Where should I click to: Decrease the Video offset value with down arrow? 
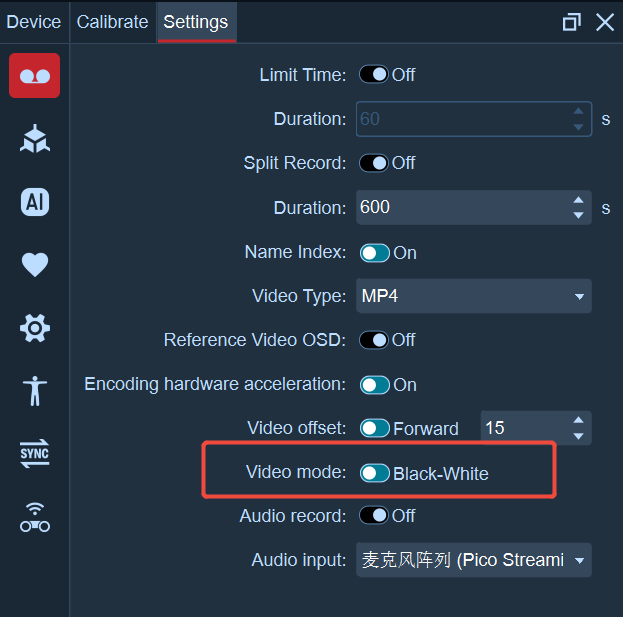(x=578, y=436)
